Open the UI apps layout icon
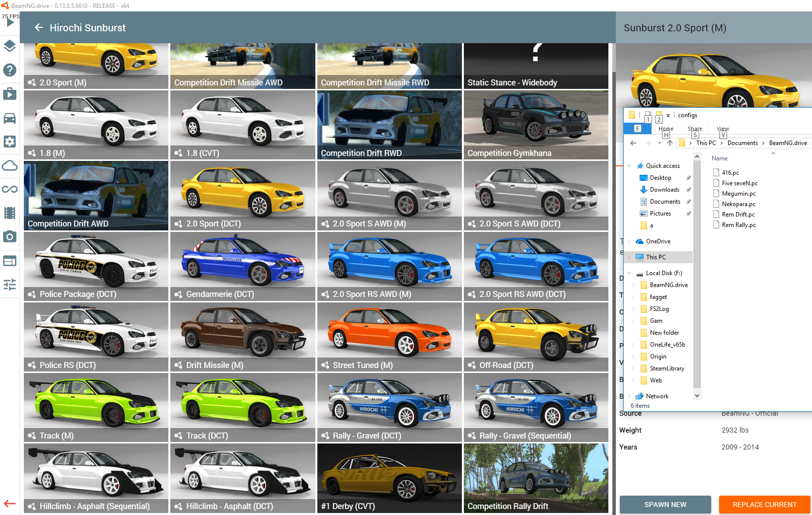This screenshot has height=515, width=812. coord(10,261)
